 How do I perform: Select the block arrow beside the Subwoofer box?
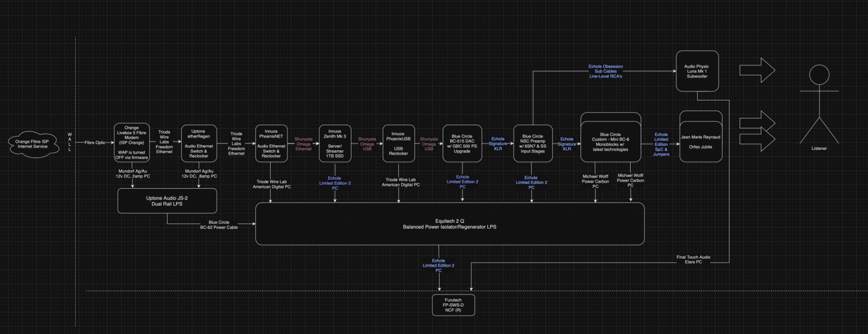click(757, 70)
